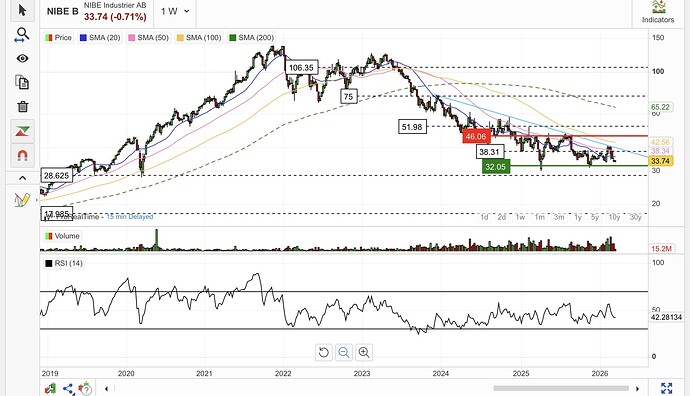Toggle the Volume legend item

point(62,236)
